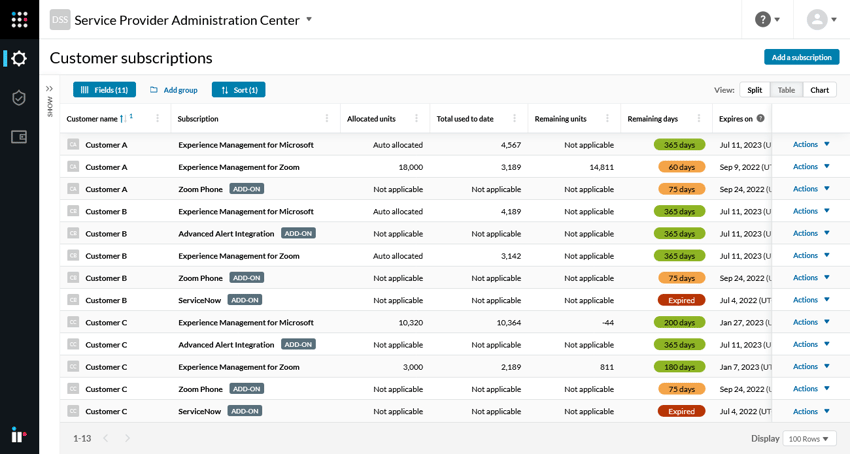Open the 100 Rows display dropdown

[x=809, y=439]
